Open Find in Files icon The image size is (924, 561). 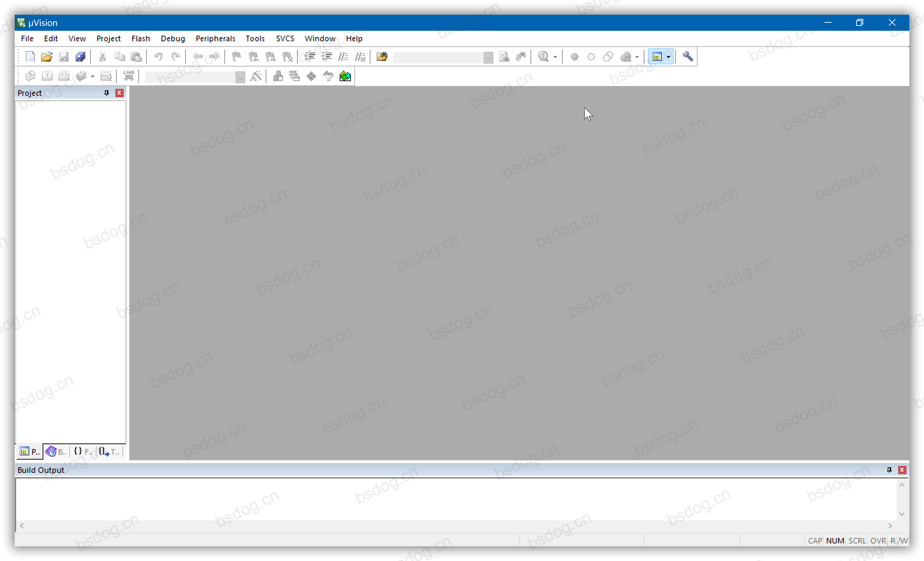382,57
